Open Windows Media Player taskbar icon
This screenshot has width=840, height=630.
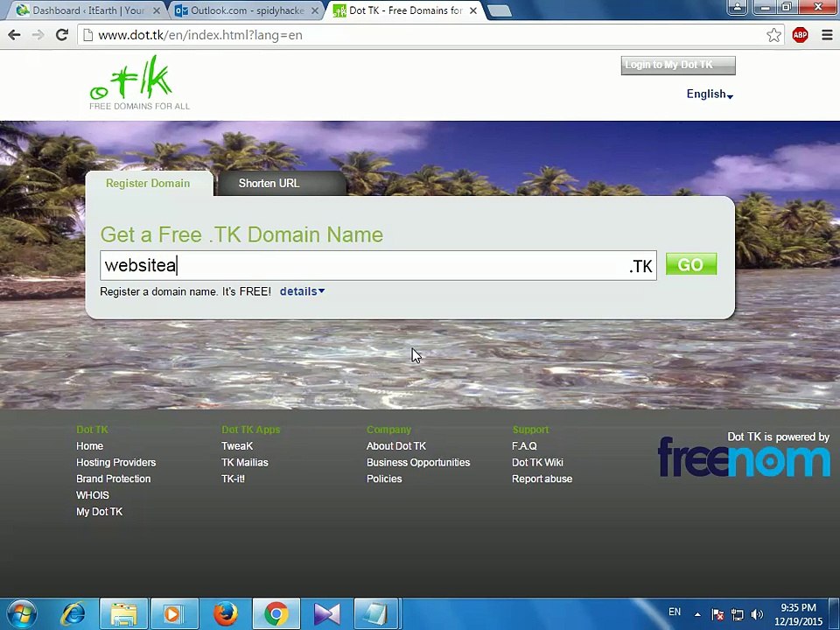[174, 614]
